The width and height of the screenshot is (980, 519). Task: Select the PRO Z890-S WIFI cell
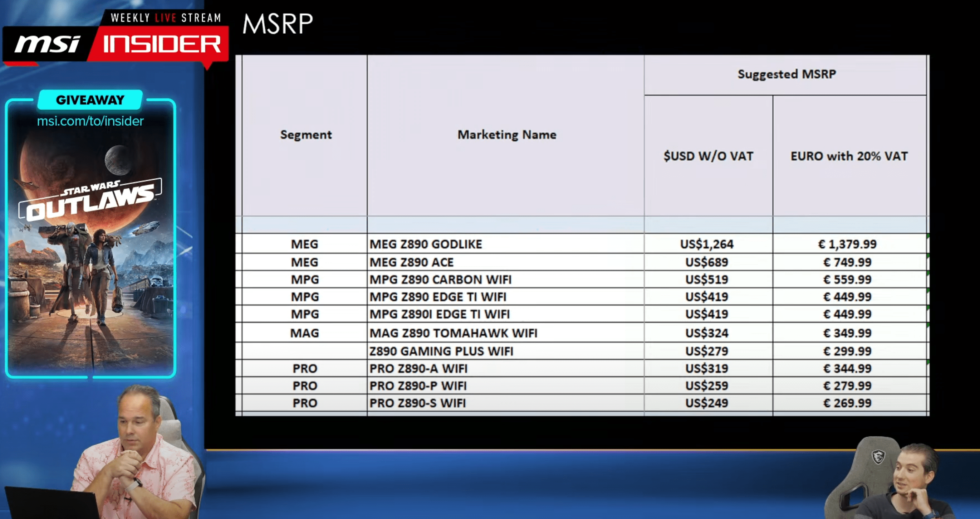[x=506, y=403]
